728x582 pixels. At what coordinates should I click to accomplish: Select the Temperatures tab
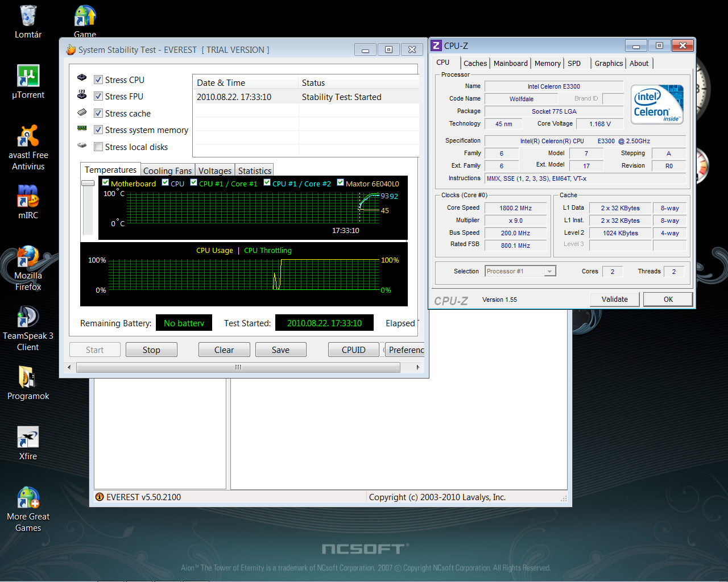coord(110,169)
